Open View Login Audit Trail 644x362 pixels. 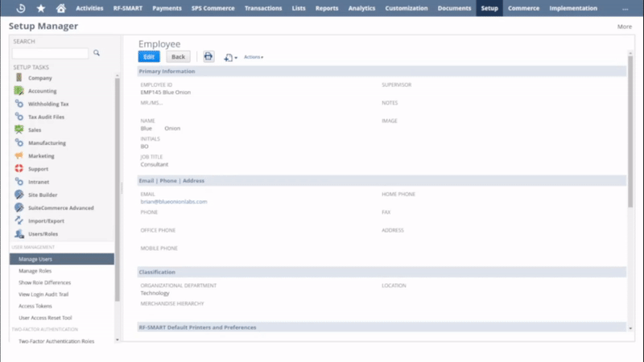coord(43,294)
